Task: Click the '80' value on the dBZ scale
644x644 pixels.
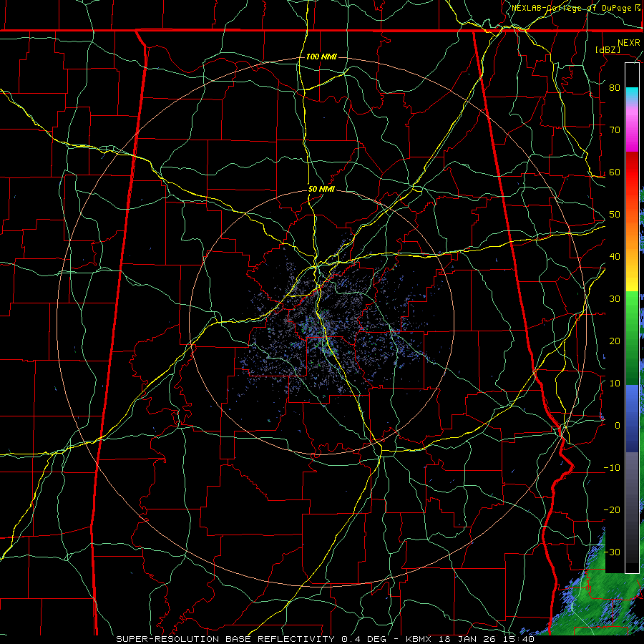Action: point(615,88)
